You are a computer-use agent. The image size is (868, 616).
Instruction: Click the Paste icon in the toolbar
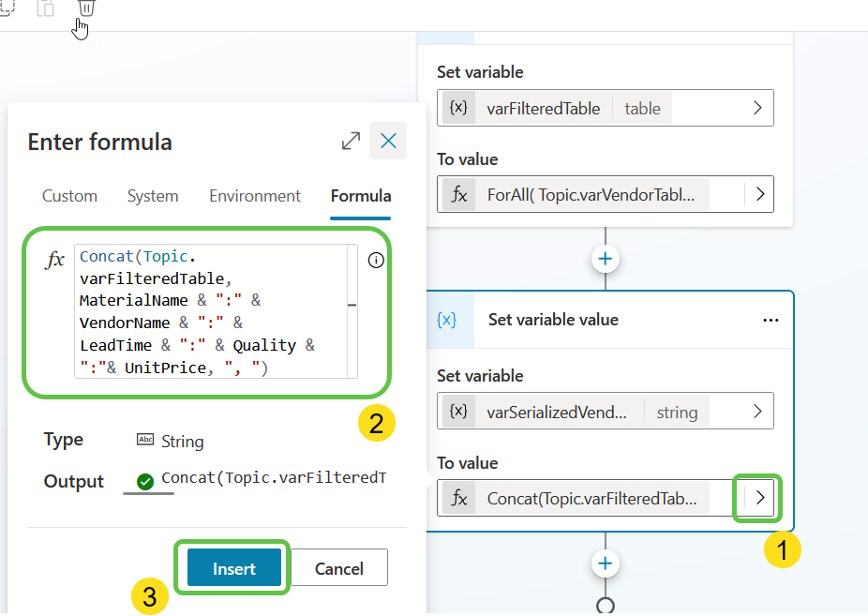click(x=45, y=9)
